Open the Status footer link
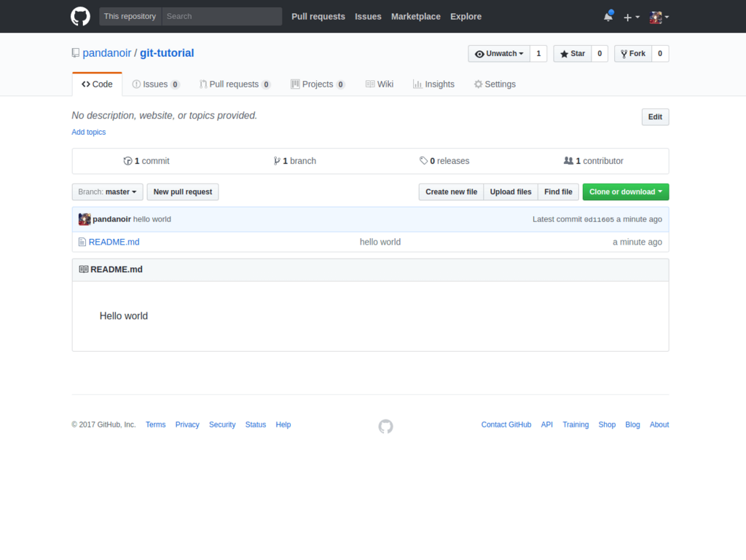Screen dimensions: 746x560 [256, 425]
